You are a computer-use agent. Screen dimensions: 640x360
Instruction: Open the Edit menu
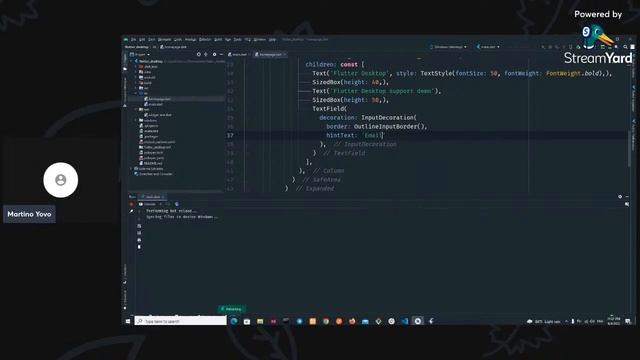(142, 40)
